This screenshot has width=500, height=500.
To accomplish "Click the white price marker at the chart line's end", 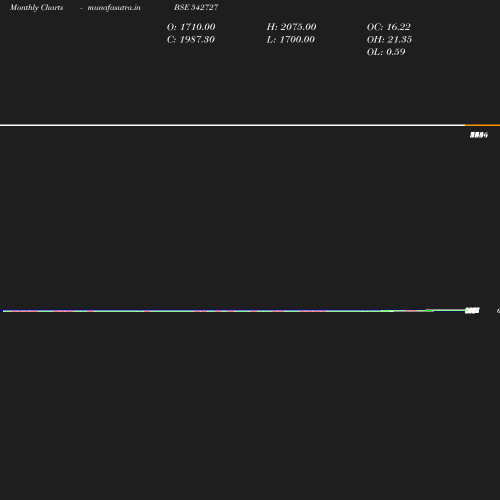I will click(x=472, y=311).
